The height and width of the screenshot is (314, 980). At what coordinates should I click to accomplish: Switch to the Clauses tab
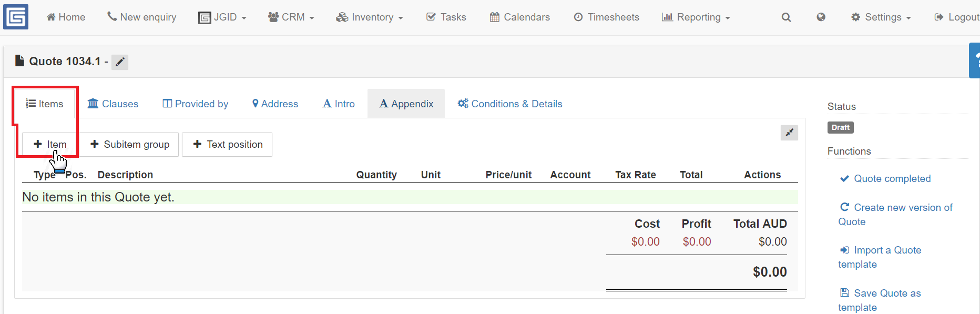point(113,104)
